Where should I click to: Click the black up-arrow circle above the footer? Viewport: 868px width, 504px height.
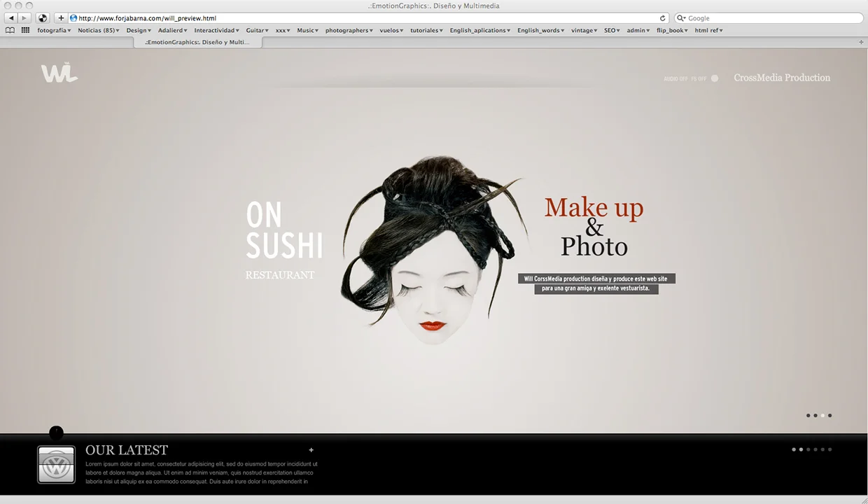click(x=56, y=433)
